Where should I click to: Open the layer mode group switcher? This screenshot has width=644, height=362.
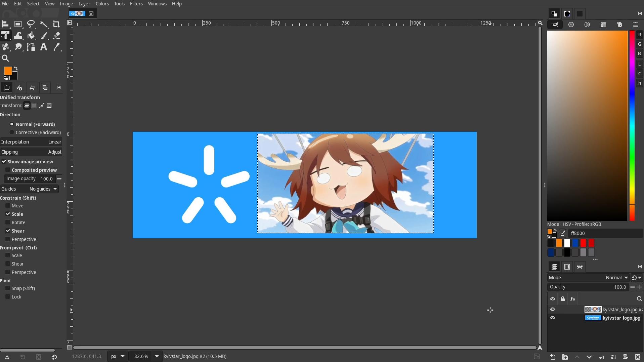[x=637, y=278]
